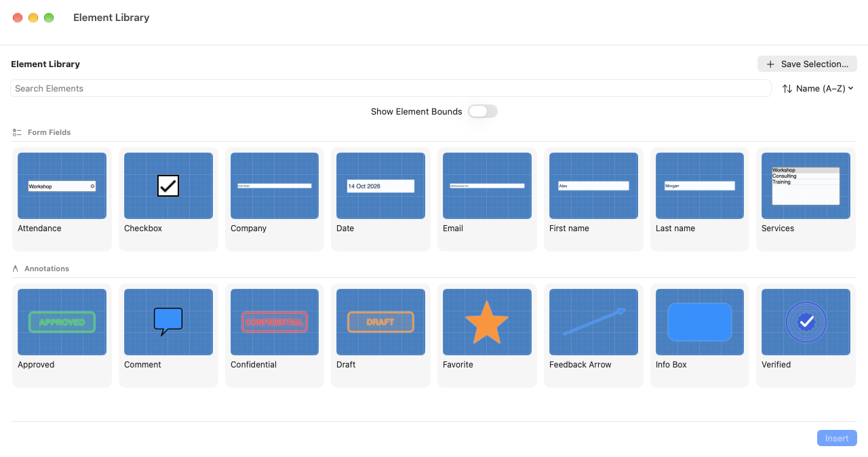Click the Company label text
Screen dimensions: 868x457
(x=249, y=228)
